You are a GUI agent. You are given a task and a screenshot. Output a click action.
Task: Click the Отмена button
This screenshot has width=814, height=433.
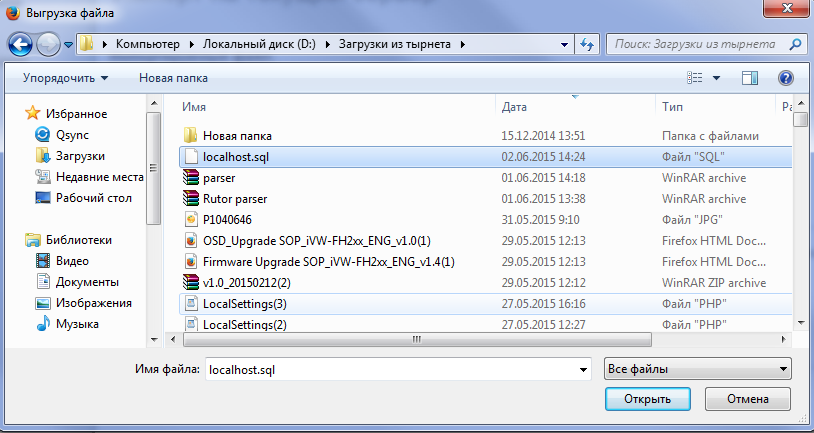click(x=748, y=399)
